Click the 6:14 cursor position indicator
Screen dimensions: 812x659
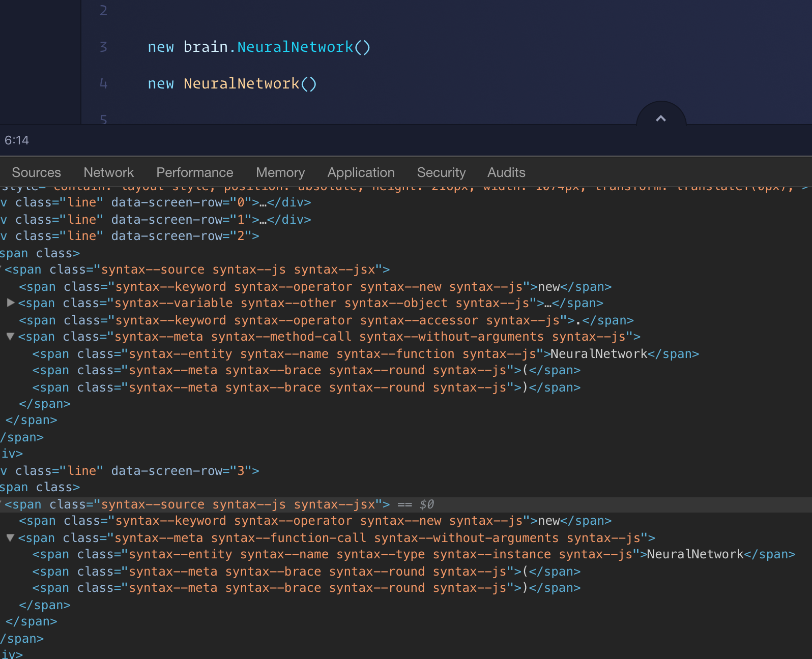(17, 140)
